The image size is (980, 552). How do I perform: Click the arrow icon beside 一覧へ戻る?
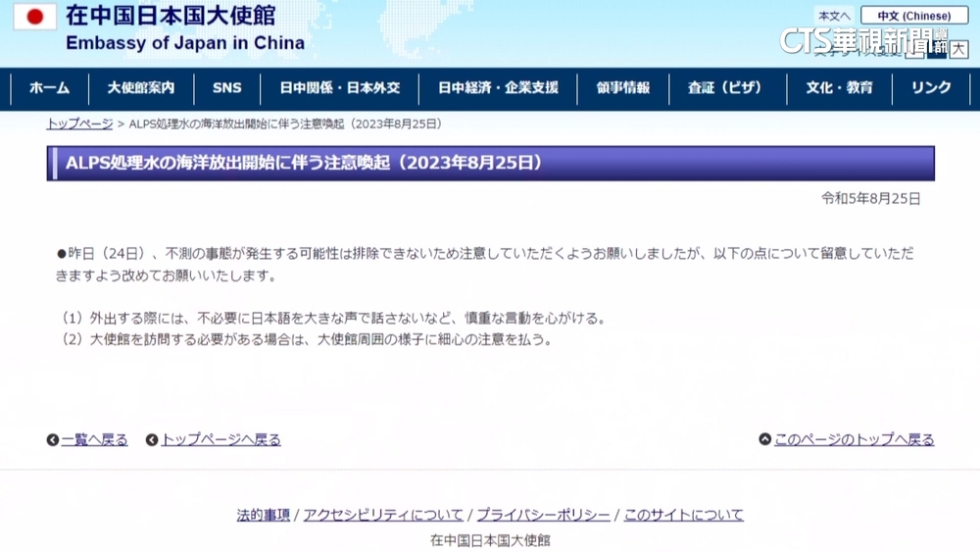53,440
